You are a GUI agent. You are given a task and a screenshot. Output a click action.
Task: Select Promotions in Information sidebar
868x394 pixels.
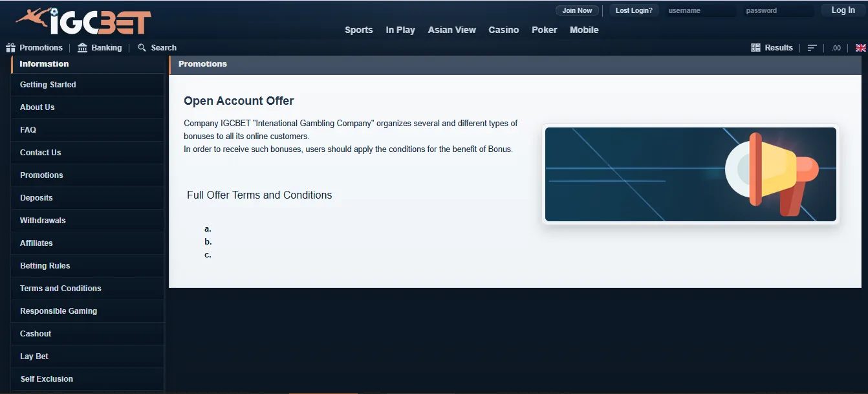[x=87, y=175]
